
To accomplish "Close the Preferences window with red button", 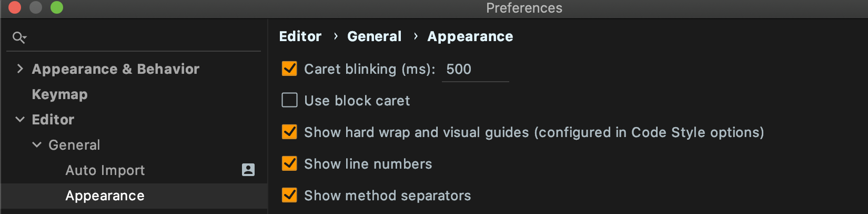I will [15, 7].
